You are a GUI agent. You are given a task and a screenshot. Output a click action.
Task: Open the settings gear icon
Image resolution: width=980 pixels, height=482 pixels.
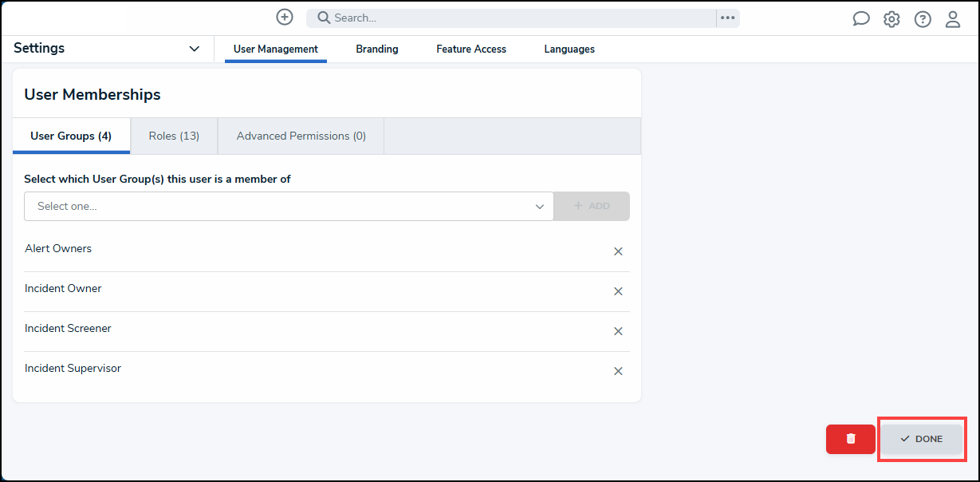891,19
